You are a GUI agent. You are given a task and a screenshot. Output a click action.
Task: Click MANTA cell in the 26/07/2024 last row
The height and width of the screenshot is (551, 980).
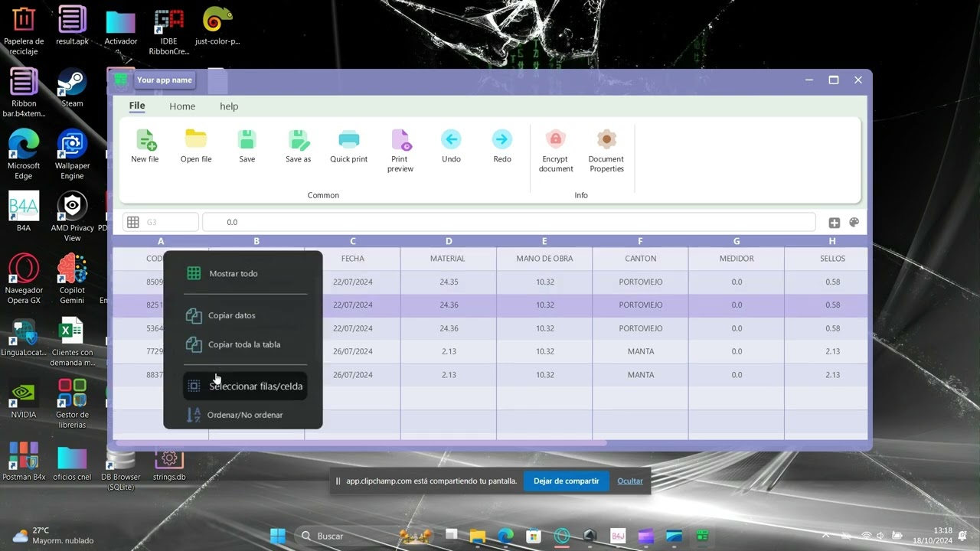[x=641, y=375]
